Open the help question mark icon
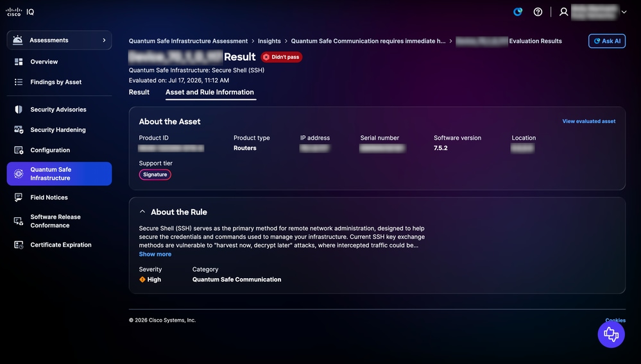 pos(538,12)
